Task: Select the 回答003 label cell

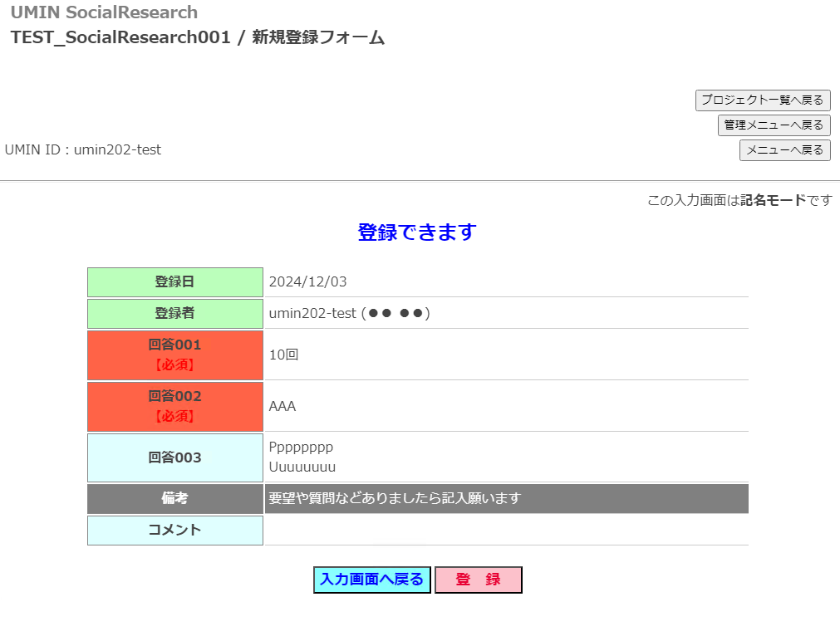Action: click(174, 457)
